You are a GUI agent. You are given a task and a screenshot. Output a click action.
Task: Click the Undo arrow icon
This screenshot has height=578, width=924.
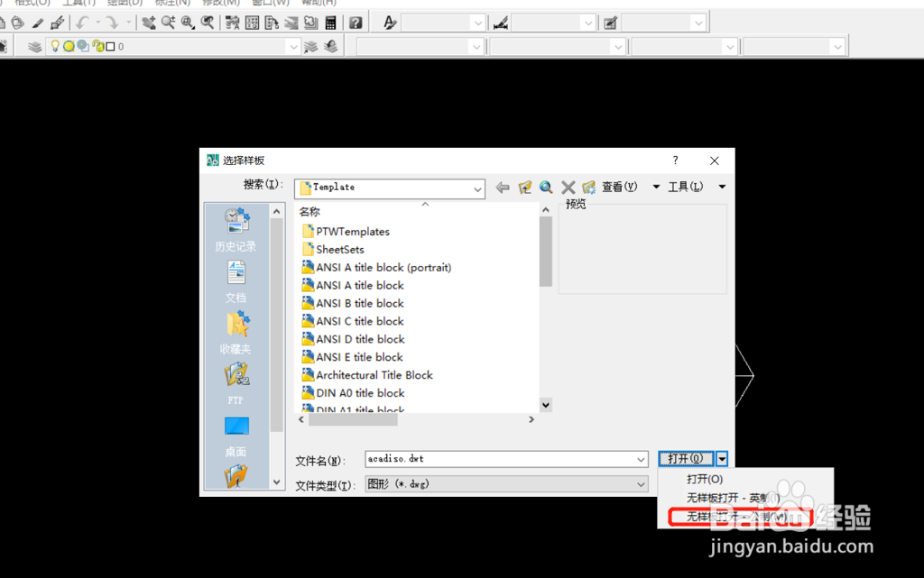pyautogui.click(x=82, y=23)
